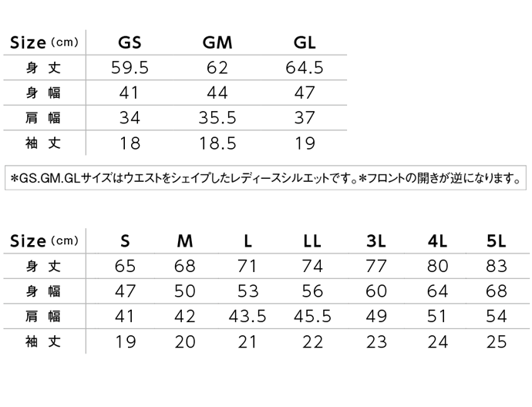Image resolution: width=532 pixels, height=407 pixels.
Task: Click the 45.5 shoulder width for LL
Action: point(312,316)
